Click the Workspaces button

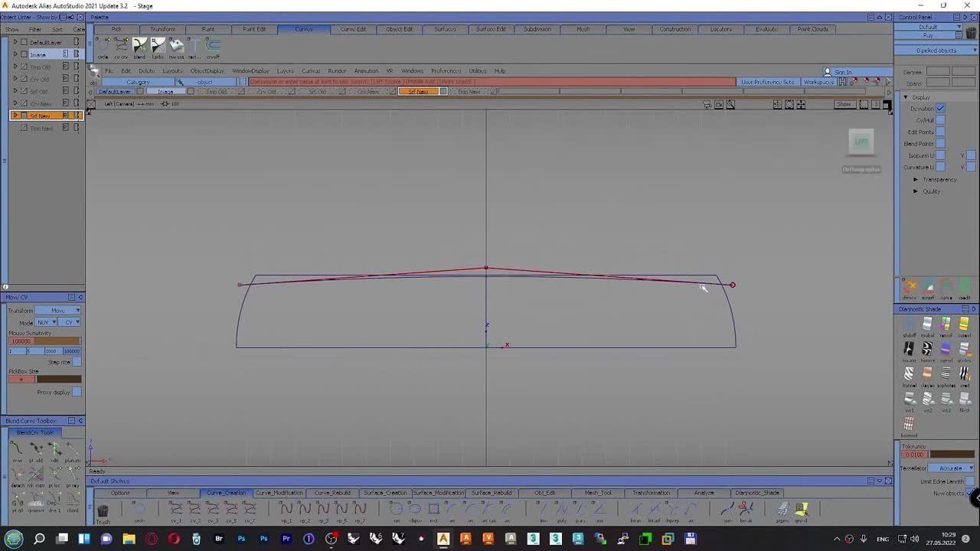pyautogui.click(x=818, y=82)
